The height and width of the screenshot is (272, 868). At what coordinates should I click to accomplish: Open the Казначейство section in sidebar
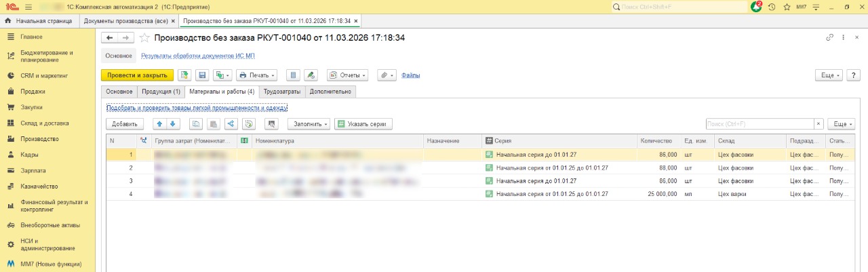[39, 187]
